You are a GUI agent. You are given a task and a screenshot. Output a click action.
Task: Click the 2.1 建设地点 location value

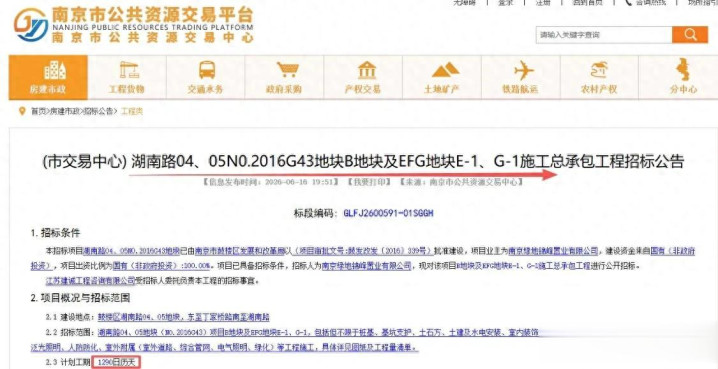pos(184,317)
